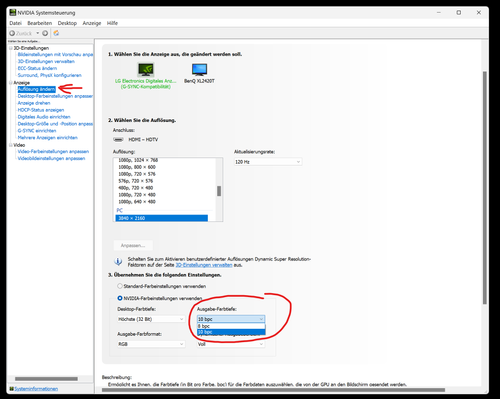500x399 pixels.
Task: Open the Bearbeiten menu
Action: click(x=40, y=23)
